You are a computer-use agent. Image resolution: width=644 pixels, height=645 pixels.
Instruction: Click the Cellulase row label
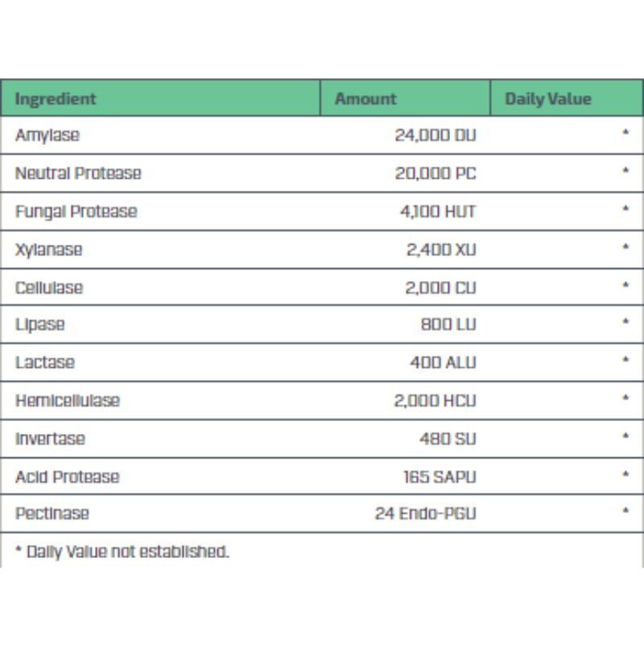49,287
